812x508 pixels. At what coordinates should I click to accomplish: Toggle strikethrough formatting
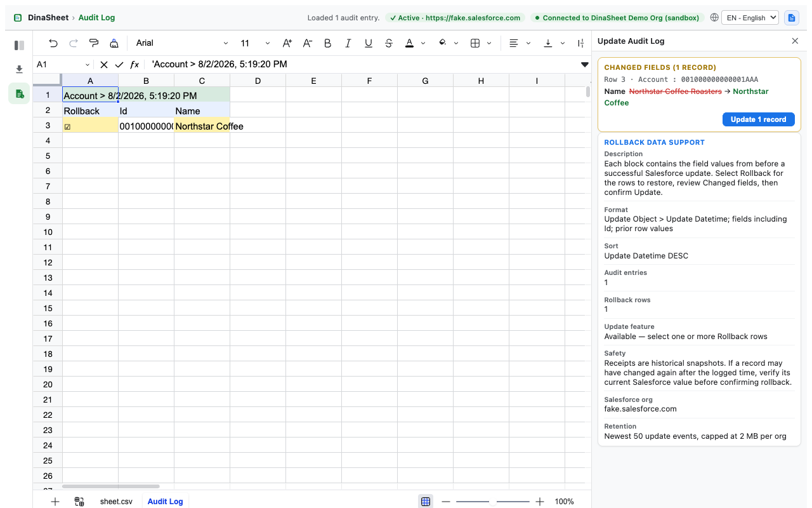point(389,43)
